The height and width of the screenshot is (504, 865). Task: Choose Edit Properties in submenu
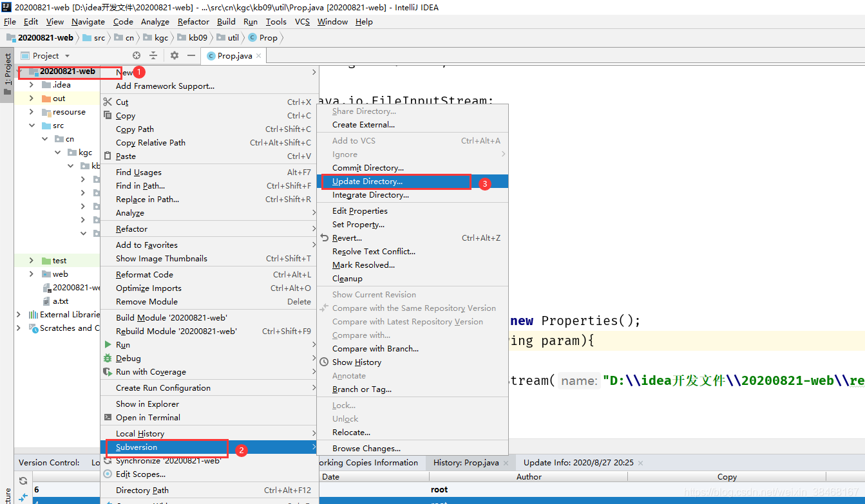click(x=413, y=210)
